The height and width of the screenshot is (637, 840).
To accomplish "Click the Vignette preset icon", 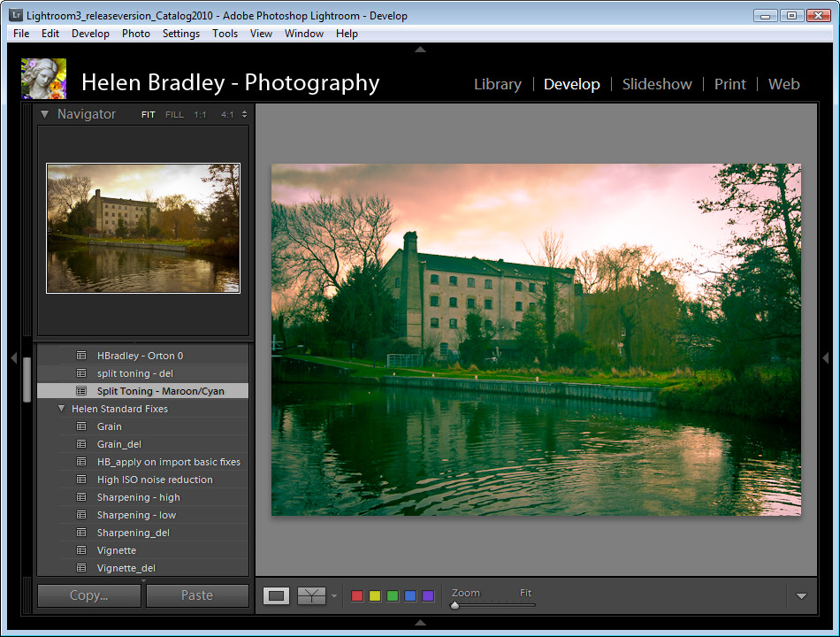I will click(81, 550).
